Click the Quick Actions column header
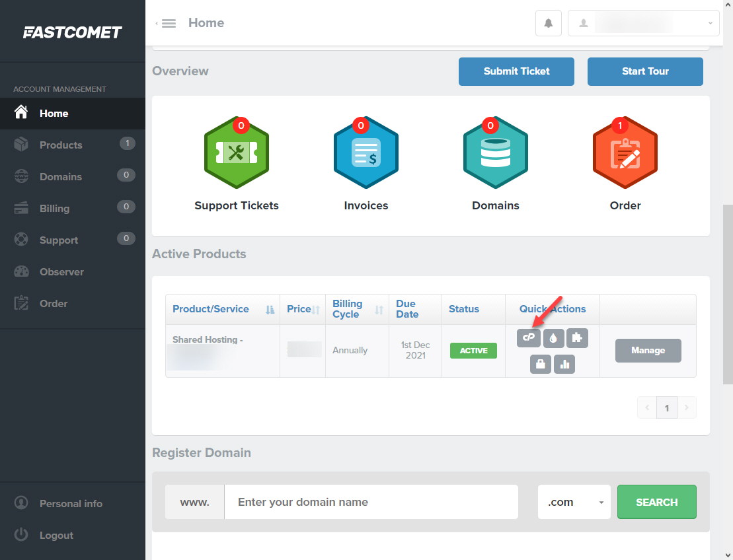Screen dimensions: 733x560 point(553,309)
